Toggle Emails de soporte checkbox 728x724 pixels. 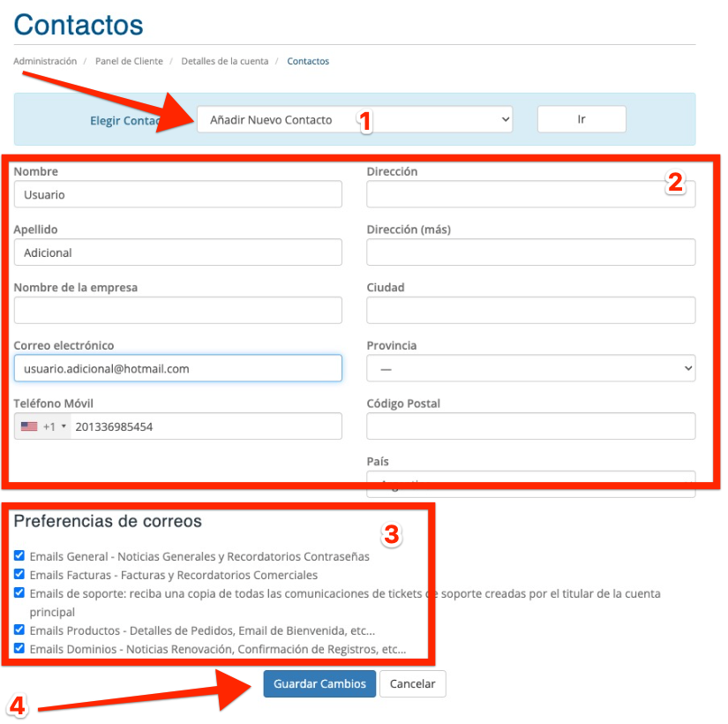coord(19,593)
